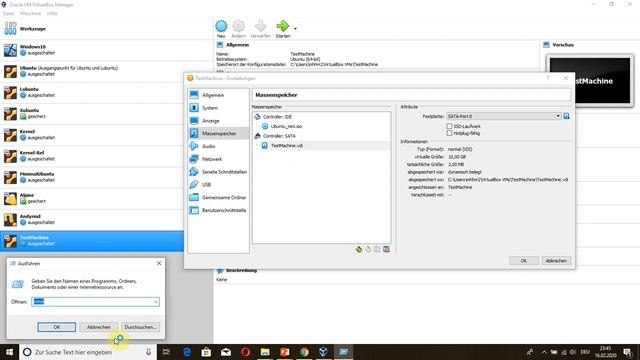Select the Kernel-Ref VM in the list

coord(92,156)
